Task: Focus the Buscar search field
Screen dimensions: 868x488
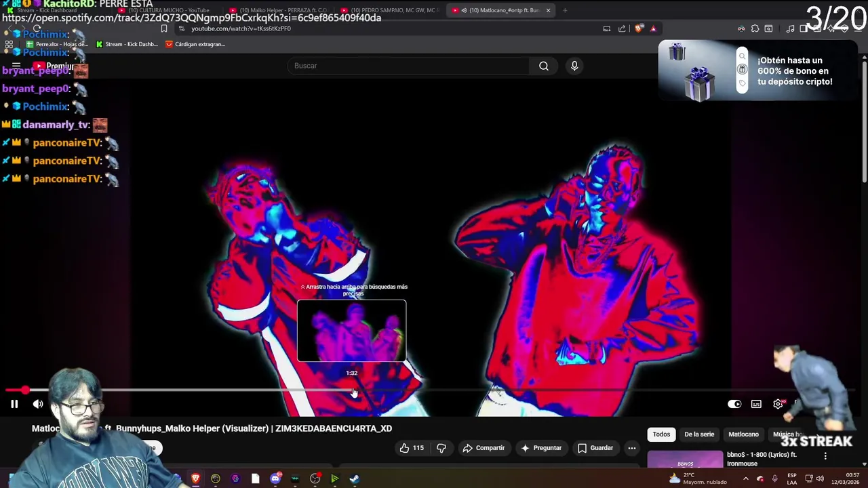Action: [409, 66]
